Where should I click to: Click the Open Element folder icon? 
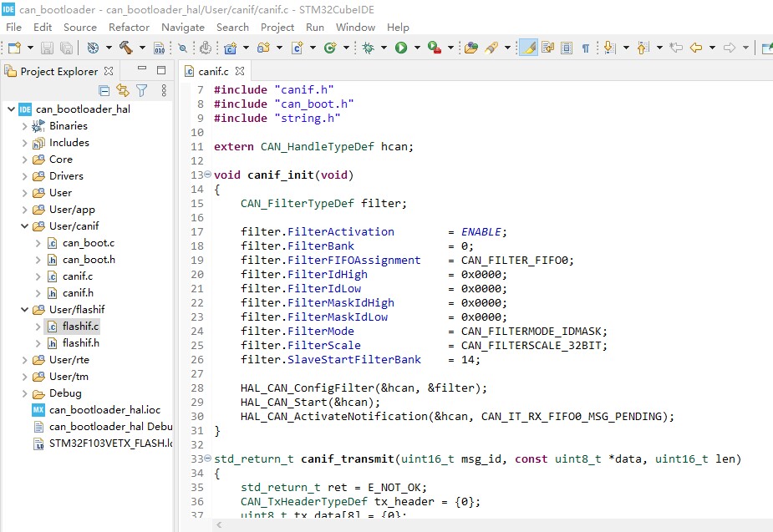click(x=471, y=48)
